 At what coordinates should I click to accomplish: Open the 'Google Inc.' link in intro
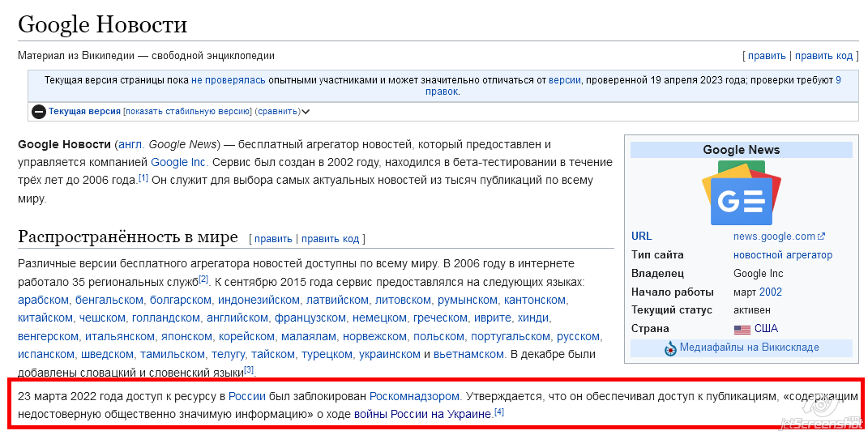[179, 163]
